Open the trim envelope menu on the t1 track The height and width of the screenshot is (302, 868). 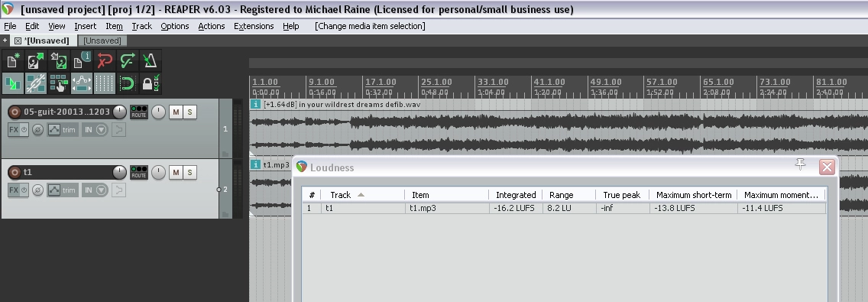[62, 190]
